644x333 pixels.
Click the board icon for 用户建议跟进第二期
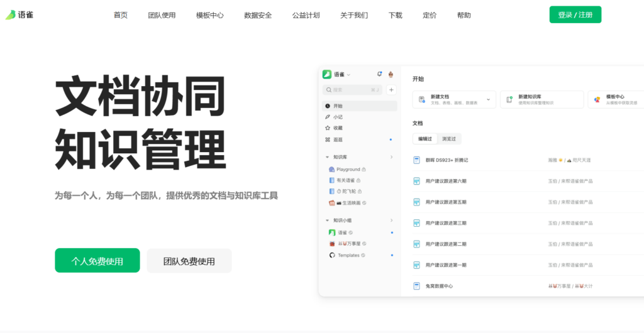click(416, 244)
